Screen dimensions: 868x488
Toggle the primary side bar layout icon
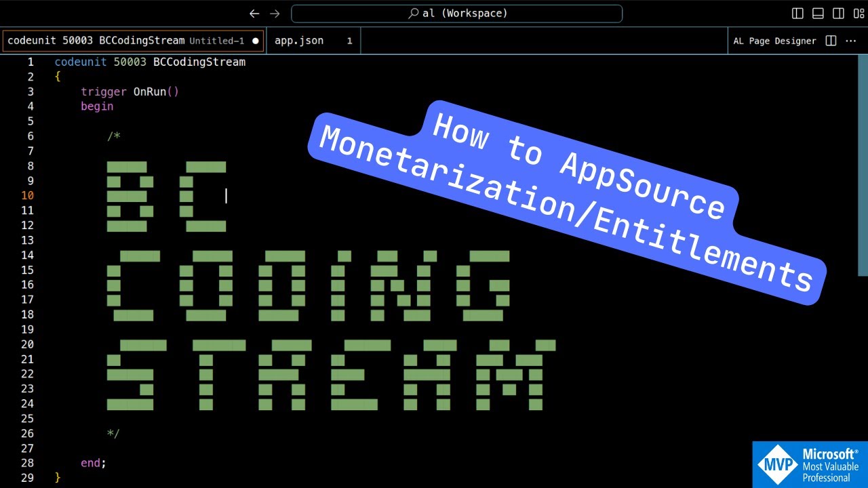tap(798, 14)
